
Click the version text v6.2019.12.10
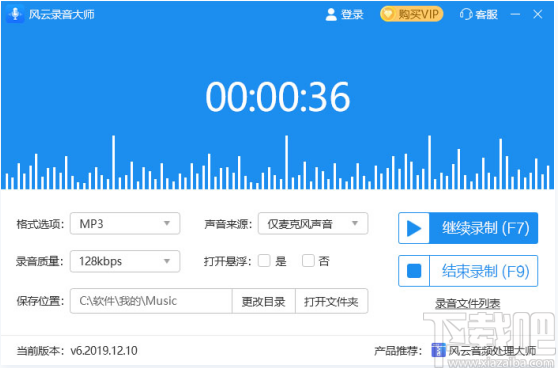click(x=104, y=351)
